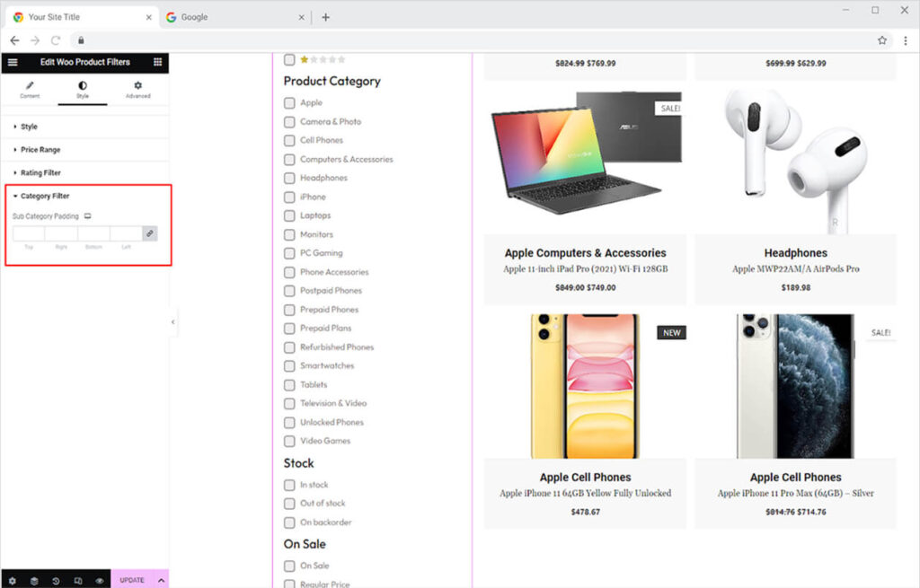
Task: Open the widgets panel grid icon
Action: coord(159,62)
